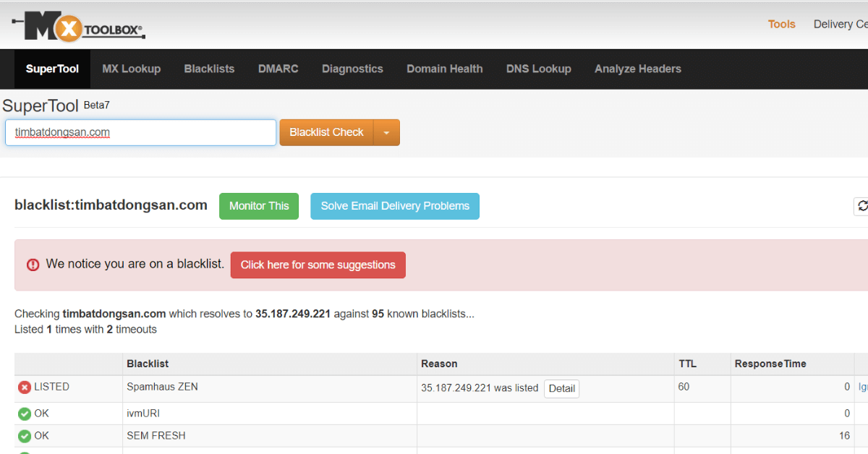The width and height of the screenshot is (868, 454).
Task: Open Detail for Spamhaus ZEN listing
Action: [x=561, y=389]
